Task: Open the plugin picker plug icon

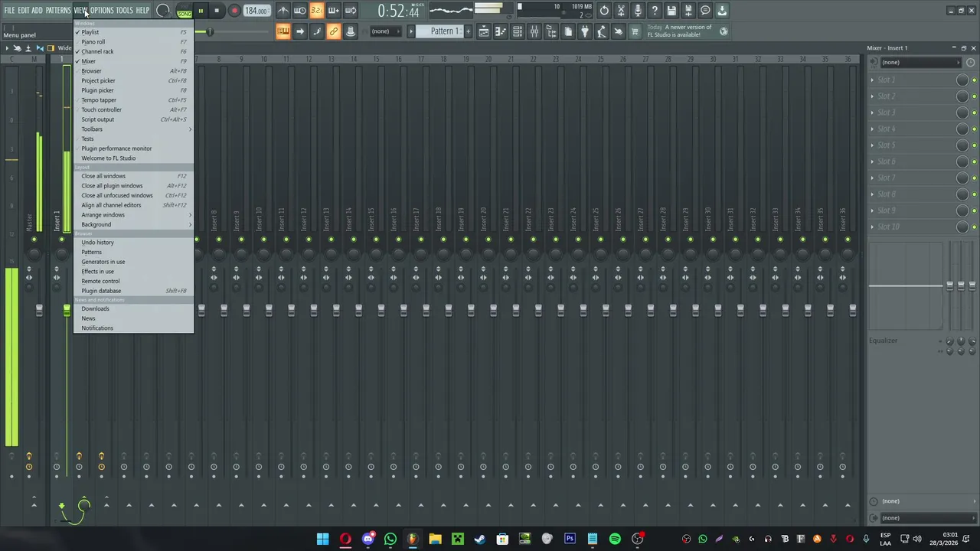Action: click(585, 31)
